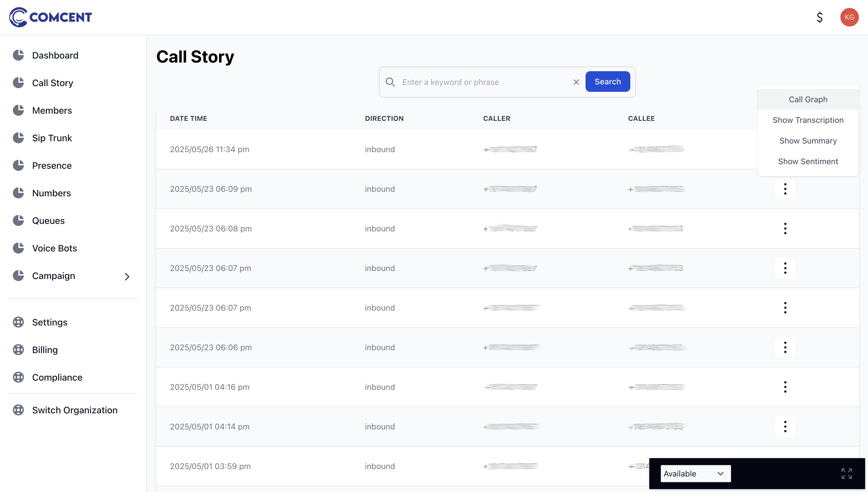Image resolution: width=868 pixels, height=492 pixels.
Task: Open Numbers page
Action: pyautogui.click(x=51, y=193)
